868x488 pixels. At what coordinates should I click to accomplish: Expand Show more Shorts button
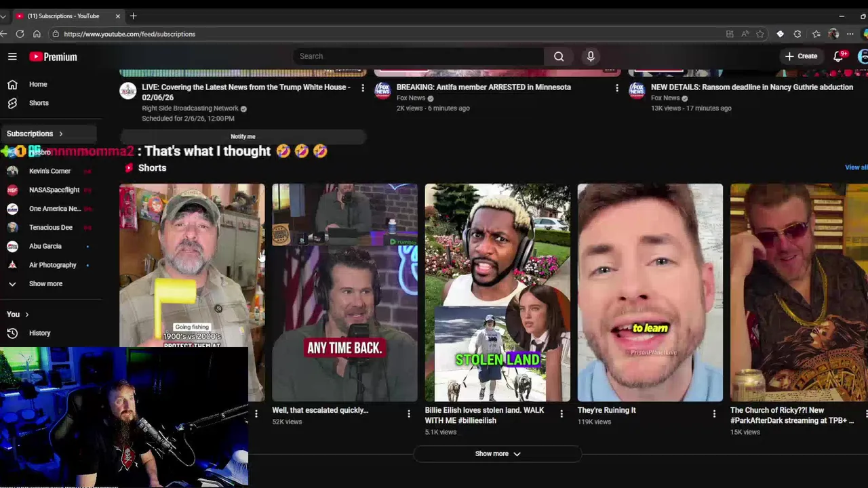point(498,454)
